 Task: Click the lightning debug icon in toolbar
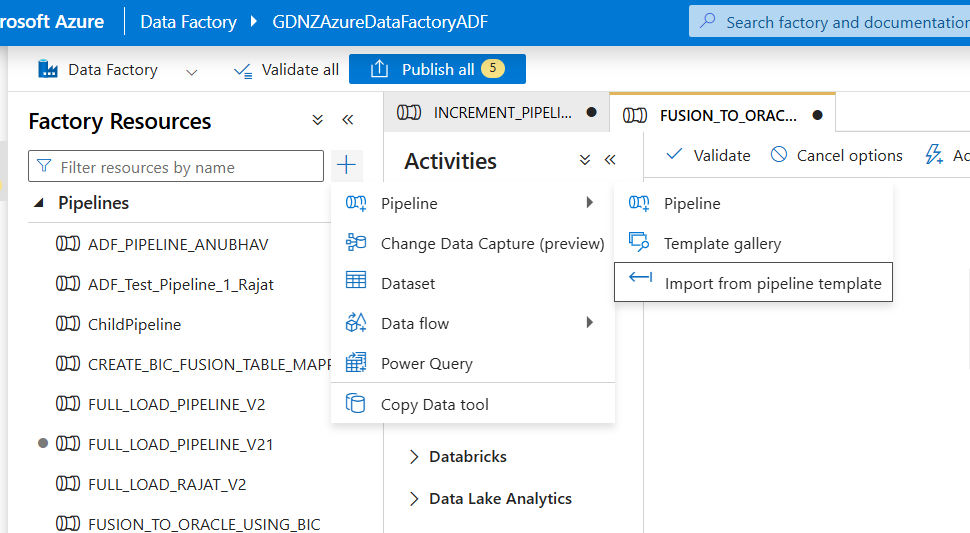pos(934,154)
